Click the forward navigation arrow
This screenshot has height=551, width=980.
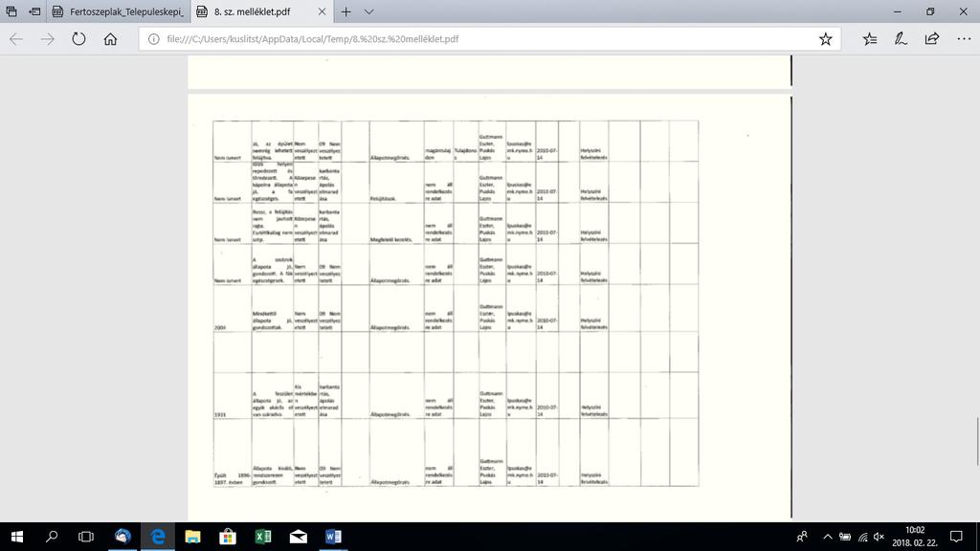48,38
